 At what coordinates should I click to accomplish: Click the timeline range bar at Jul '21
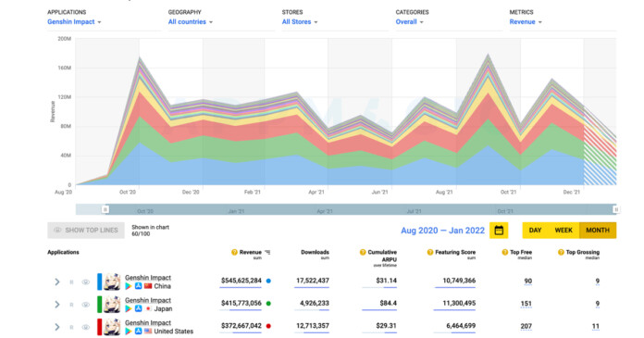click(414, 211)
